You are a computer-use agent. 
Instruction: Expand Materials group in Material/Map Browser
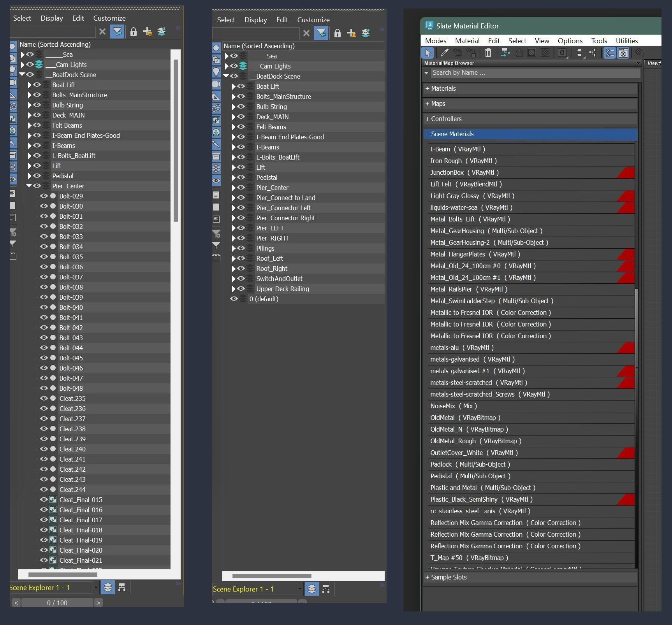coord(530,89)
